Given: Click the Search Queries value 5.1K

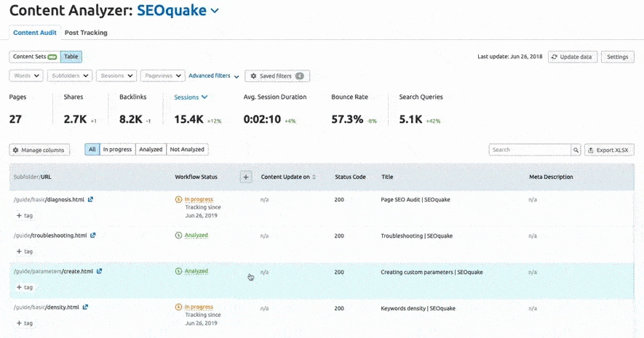Looking at the screenshot, I should click(x=410, y=119).
